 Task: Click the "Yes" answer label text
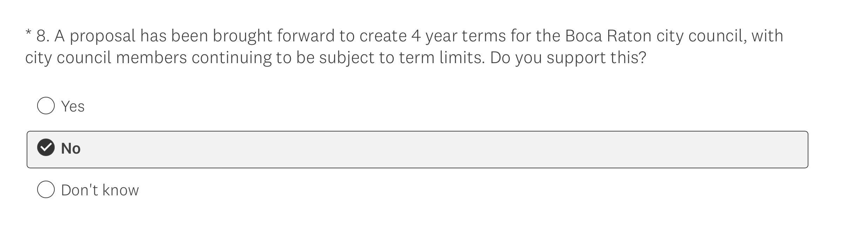[x=73, y=106]
